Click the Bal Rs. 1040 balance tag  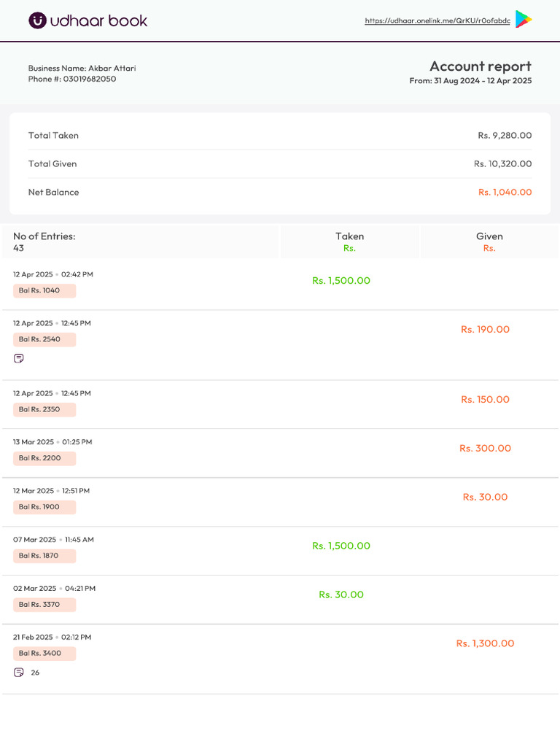(x=44, y=290)
